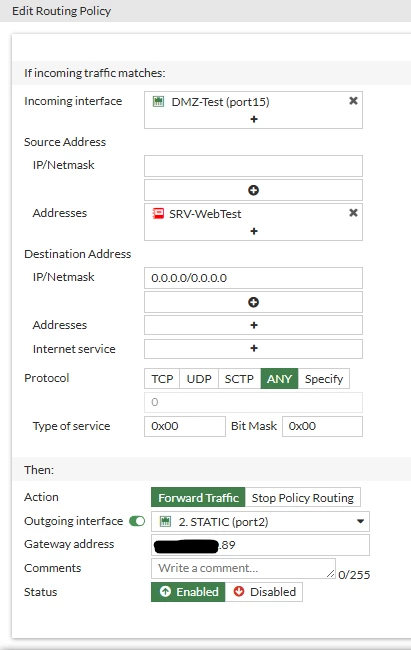Click the Write a comment field

[x=243, y=568]
